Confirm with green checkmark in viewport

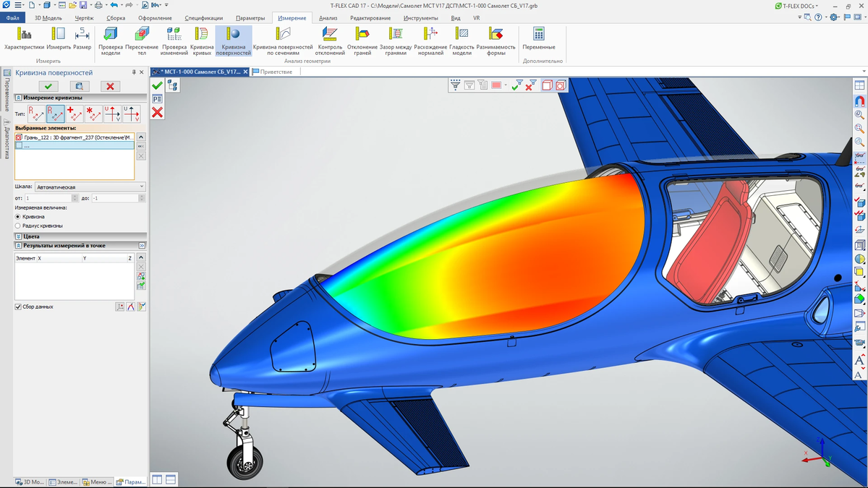click(x=157, y=85)
